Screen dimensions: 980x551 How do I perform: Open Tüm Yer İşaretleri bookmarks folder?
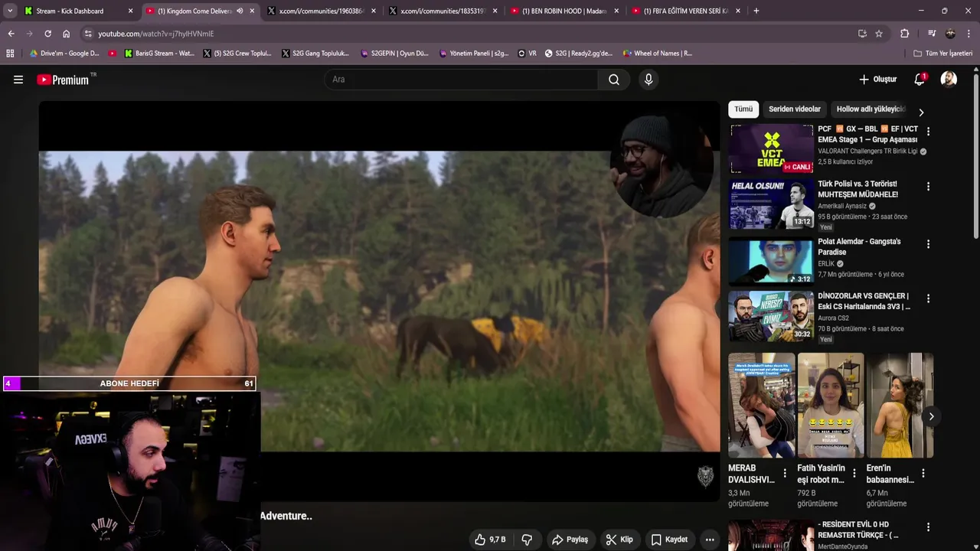(942, 54)
